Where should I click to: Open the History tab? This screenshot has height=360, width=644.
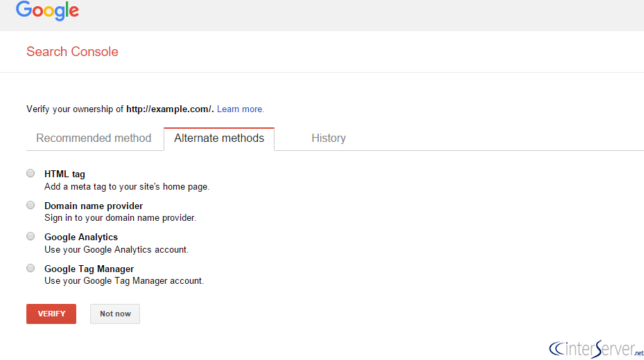click(329, 138)
